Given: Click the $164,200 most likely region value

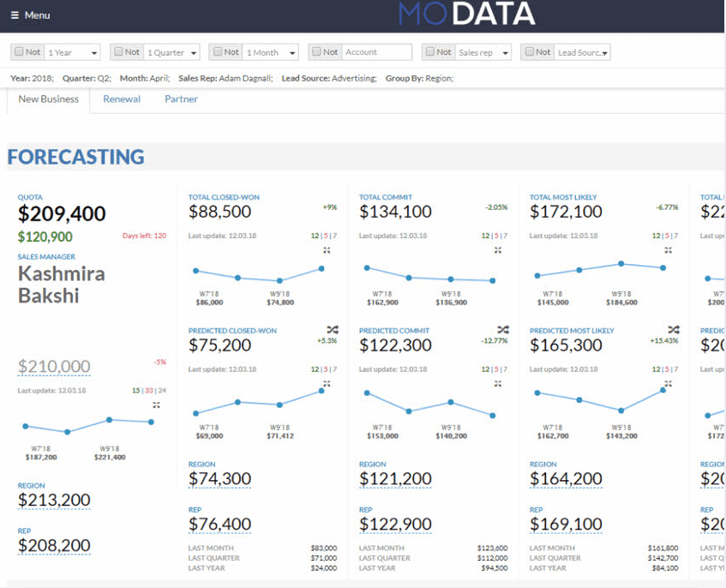Looking at the screenshot, I should 566,479.
